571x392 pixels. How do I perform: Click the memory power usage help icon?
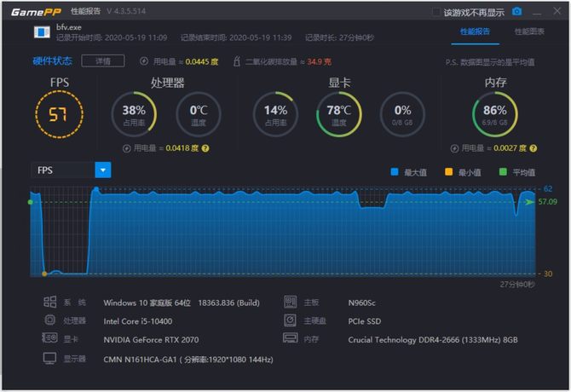coord(534,148)
